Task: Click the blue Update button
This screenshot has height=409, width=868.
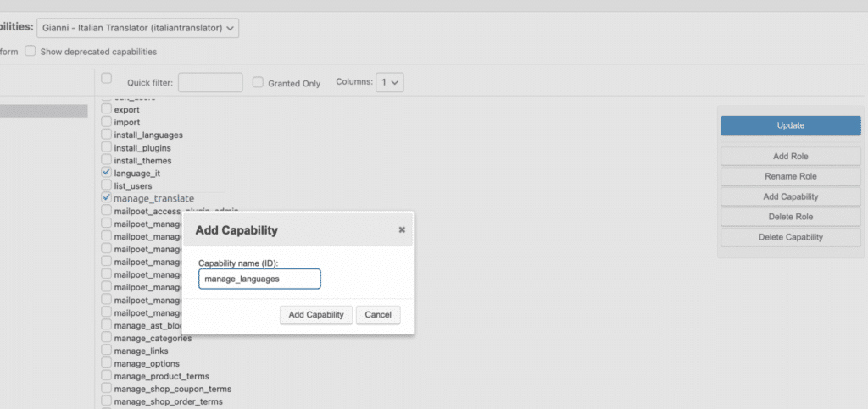Action: tap(791, 125)
